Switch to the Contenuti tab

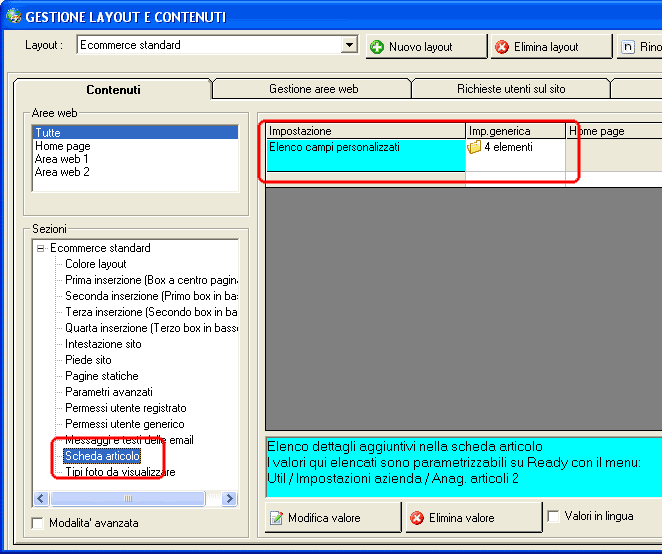tap(113, 90)
